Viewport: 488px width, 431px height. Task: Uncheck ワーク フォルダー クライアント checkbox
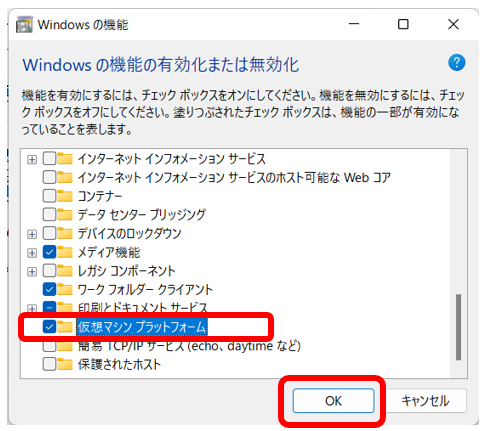(49, 289)
